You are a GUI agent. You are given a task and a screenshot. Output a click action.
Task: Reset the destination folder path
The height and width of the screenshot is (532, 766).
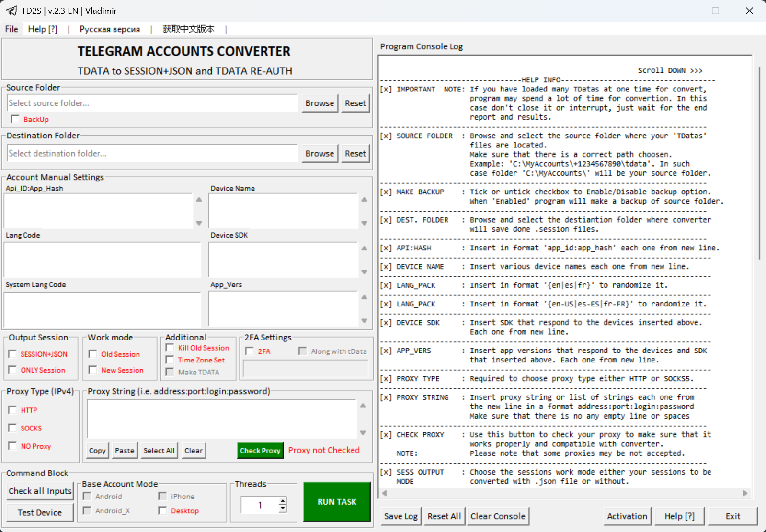pos(355,153)
